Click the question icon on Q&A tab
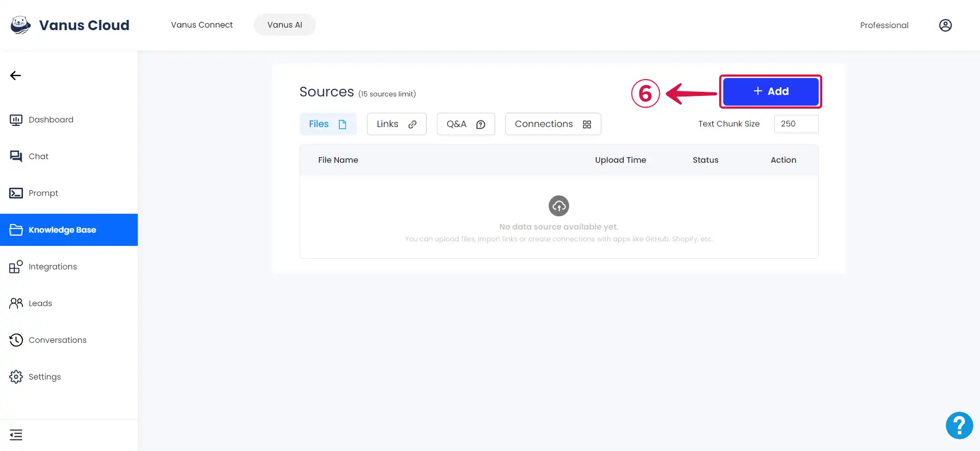 481,124
